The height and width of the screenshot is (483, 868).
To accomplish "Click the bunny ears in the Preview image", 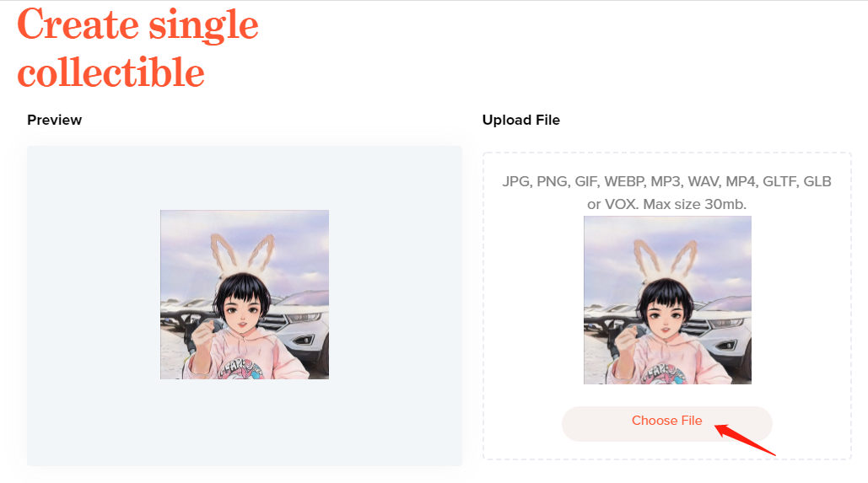I will tap(242, 253).
